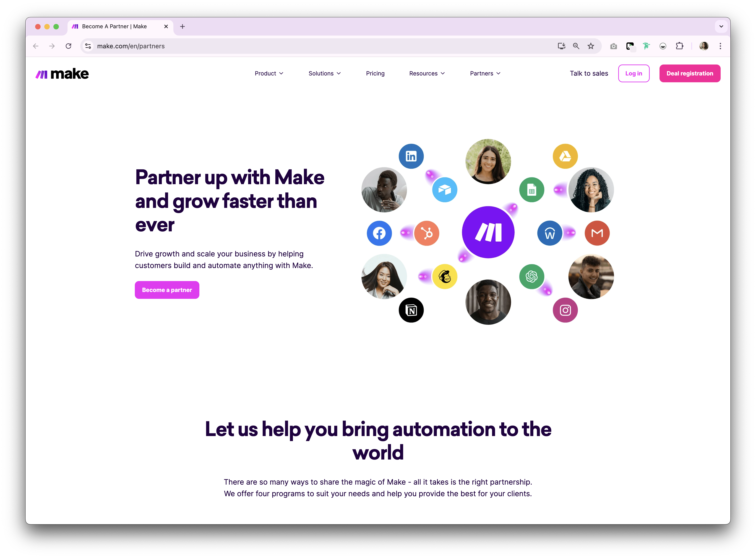756x558 pixels.
Task: Expand the Solutions dropdown menu
Action: (x=324, y=73)
